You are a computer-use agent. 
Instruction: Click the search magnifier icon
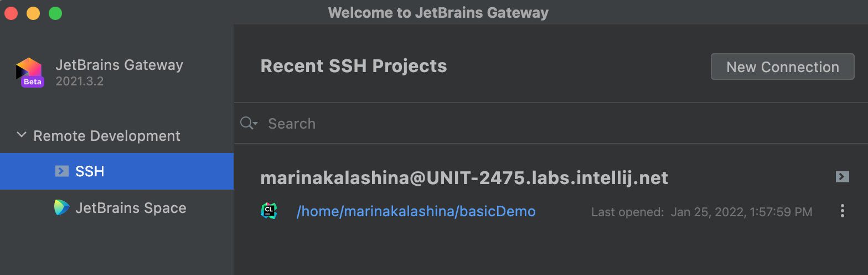point(247,123)
